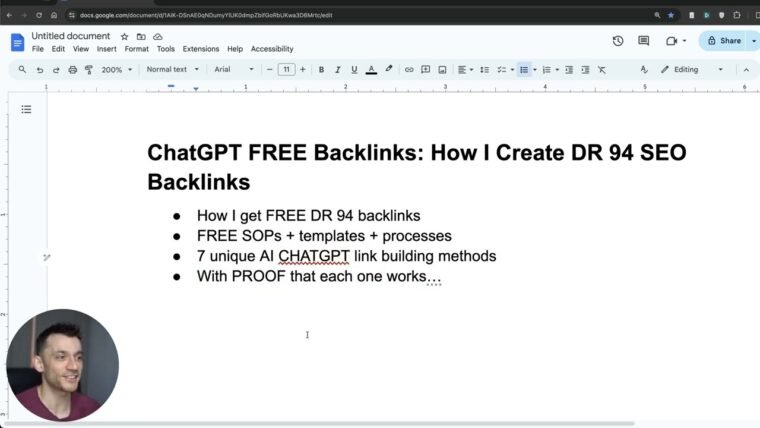Rename the Untitled document title

(71, 36)
